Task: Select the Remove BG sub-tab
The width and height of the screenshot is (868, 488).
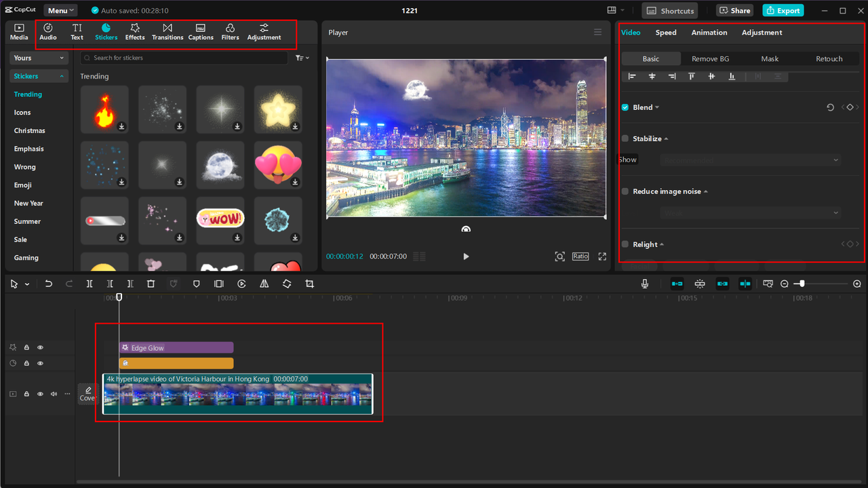Action: click(710, 59)
